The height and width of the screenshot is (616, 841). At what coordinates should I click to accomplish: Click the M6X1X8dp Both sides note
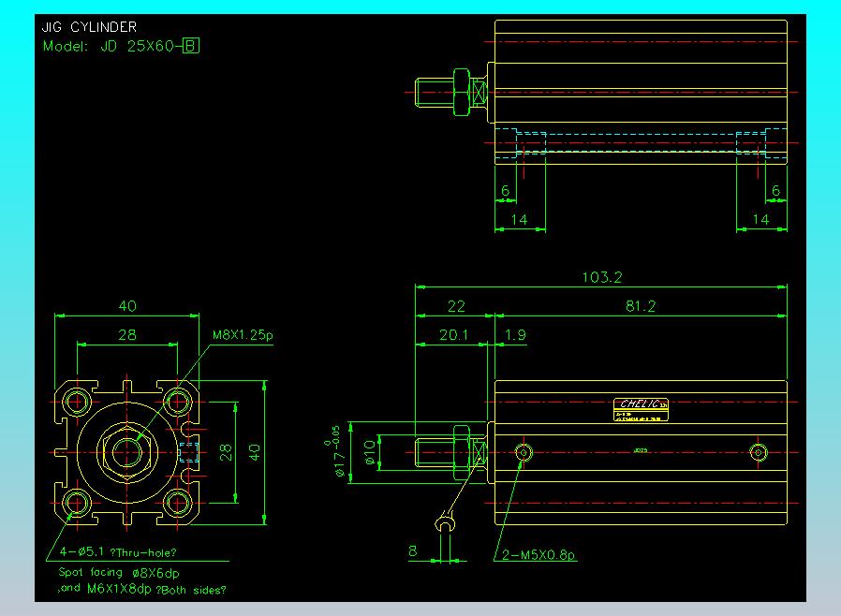(146, 589)
